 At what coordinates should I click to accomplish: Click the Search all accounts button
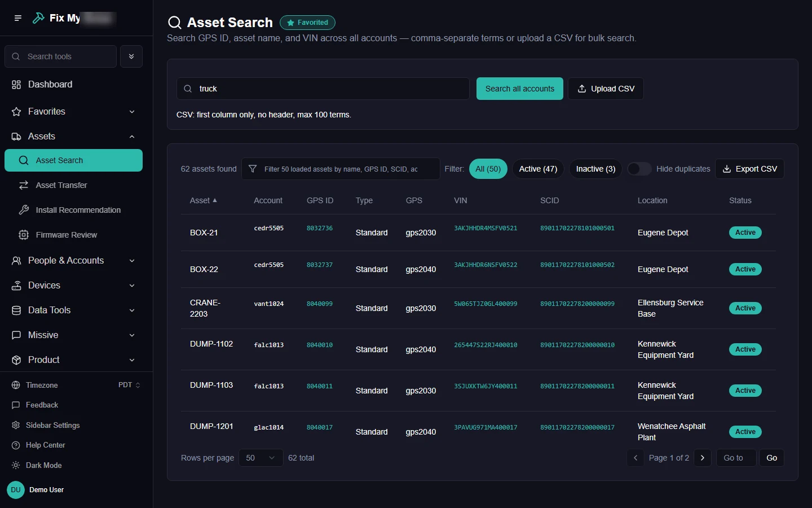[520, 89]
